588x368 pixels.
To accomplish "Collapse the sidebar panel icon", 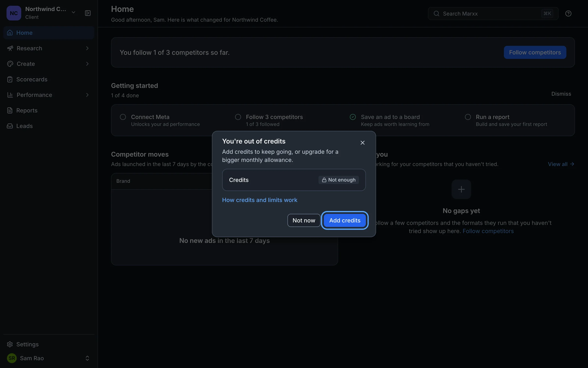I will [x=88, y=13].
